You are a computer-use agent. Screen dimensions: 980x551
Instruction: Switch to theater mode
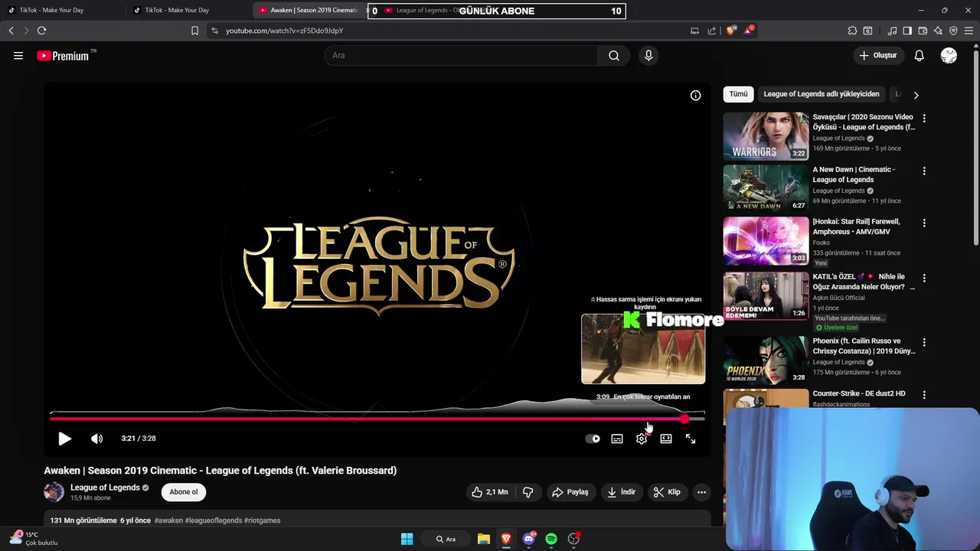coord(666,439)
